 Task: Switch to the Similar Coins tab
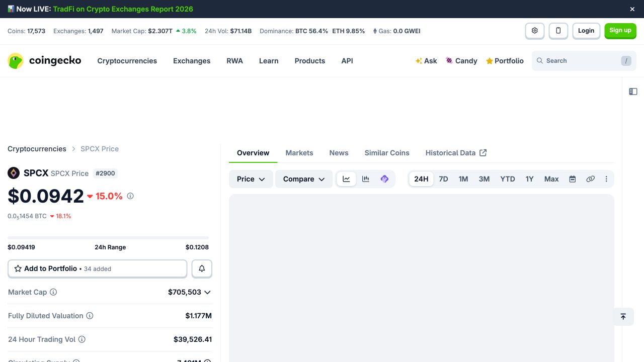(387, 153)
